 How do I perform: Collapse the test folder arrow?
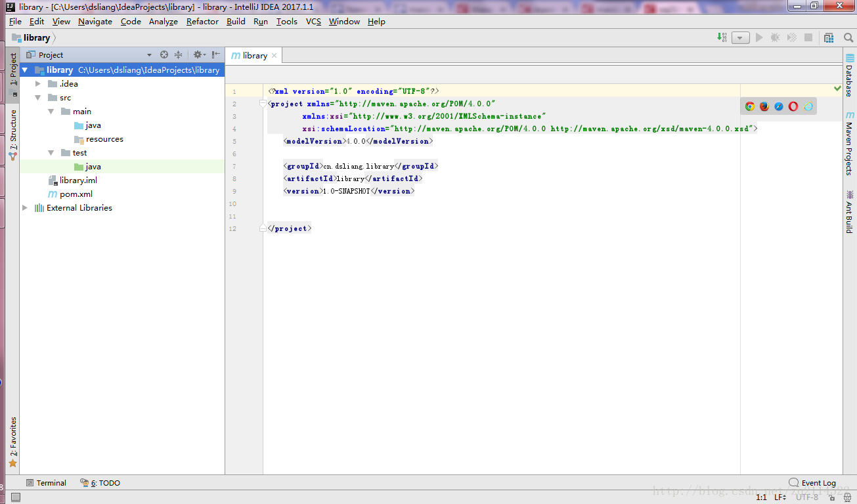pyautogui.click(x=51, y=153)
